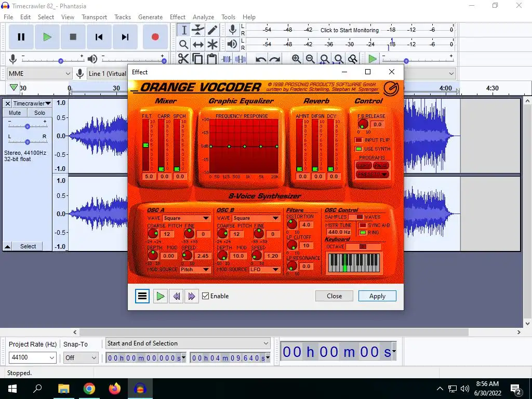Click Close button in Effect dialog
The image size is (532, 399).
334,296
